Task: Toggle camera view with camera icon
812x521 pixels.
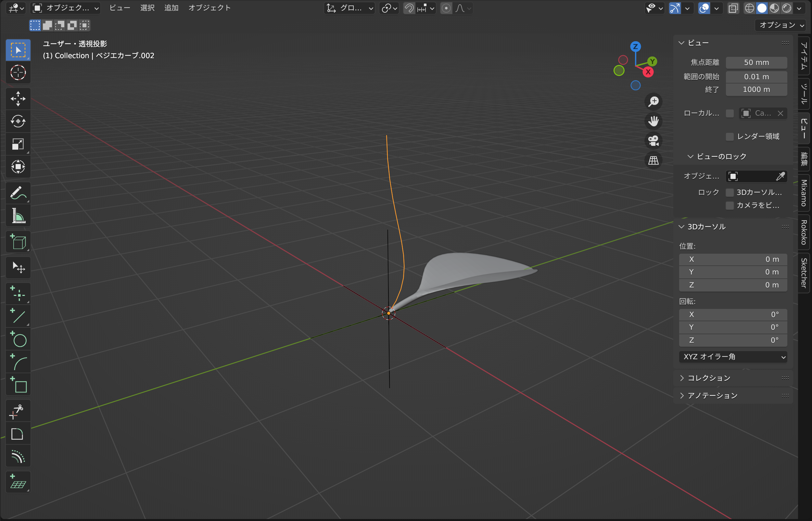Action: 653,141
